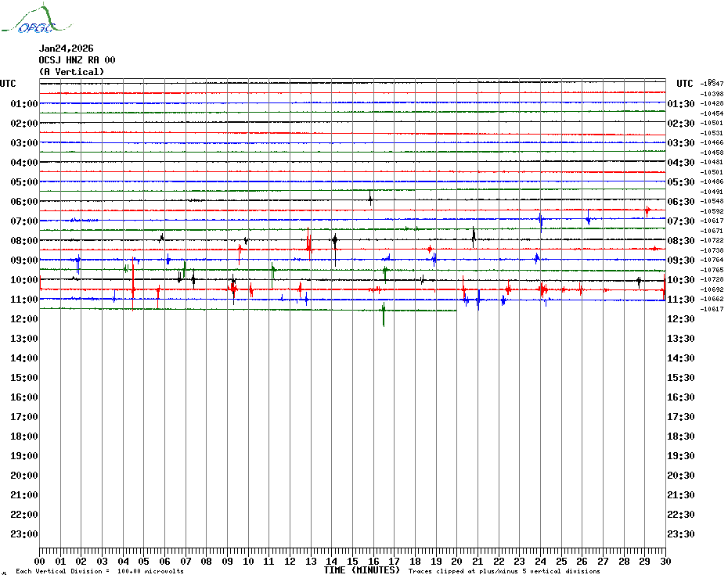
Task: Click the (A Vertical) channel label
Action: click(71, 72)
